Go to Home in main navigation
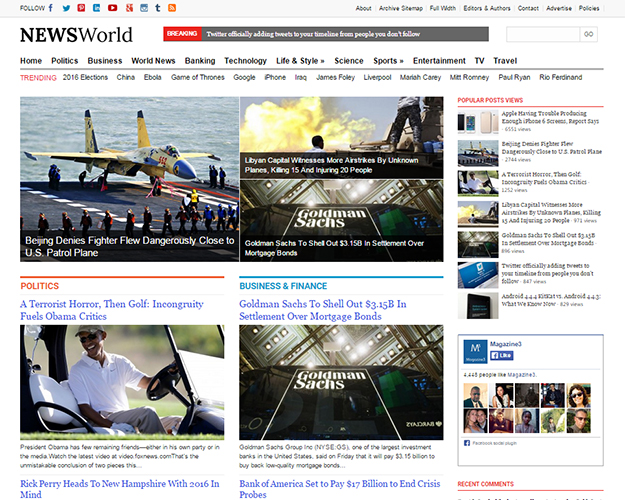Viewport: 625px width, 500px height. 31,61
